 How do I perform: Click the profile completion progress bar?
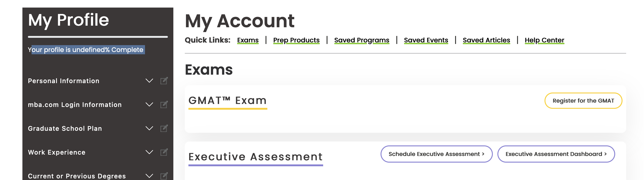[x=98, y=37]
